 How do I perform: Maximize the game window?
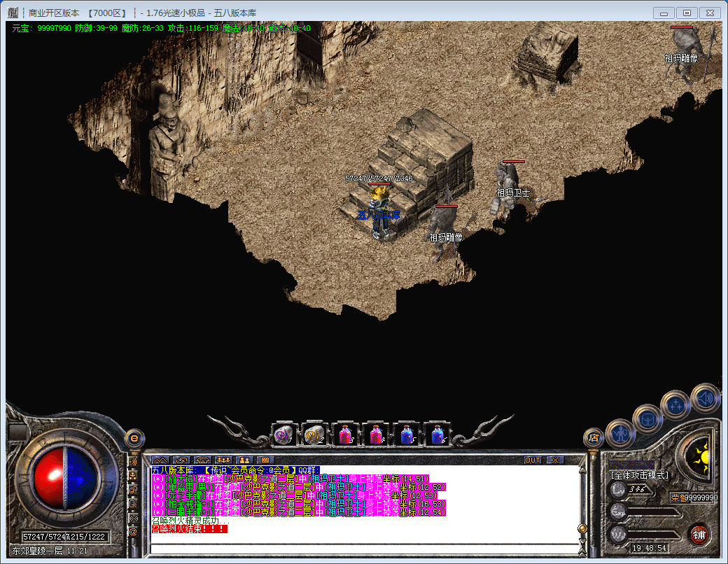[x=687, y=13]
